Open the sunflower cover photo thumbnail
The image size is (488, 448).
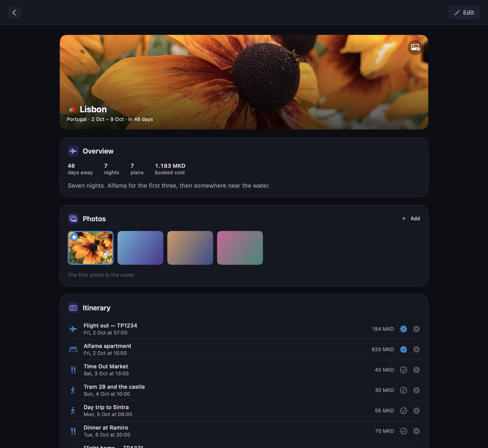pyautogui.click(x=91, y=248)
